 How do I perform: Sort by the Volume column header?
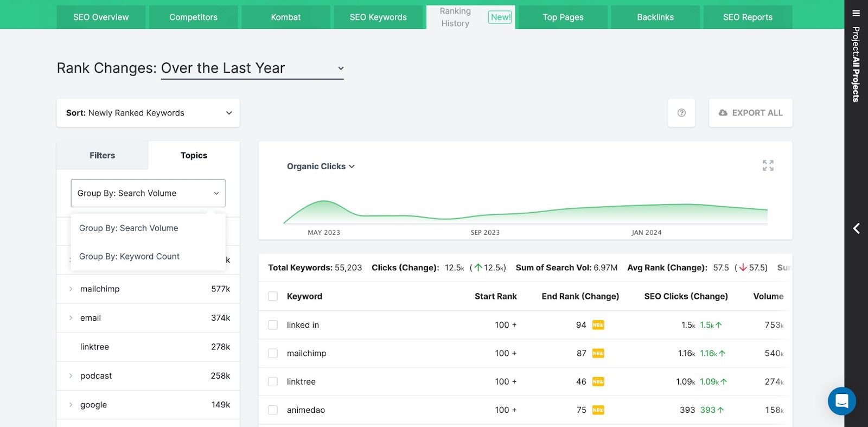[769, 296]
